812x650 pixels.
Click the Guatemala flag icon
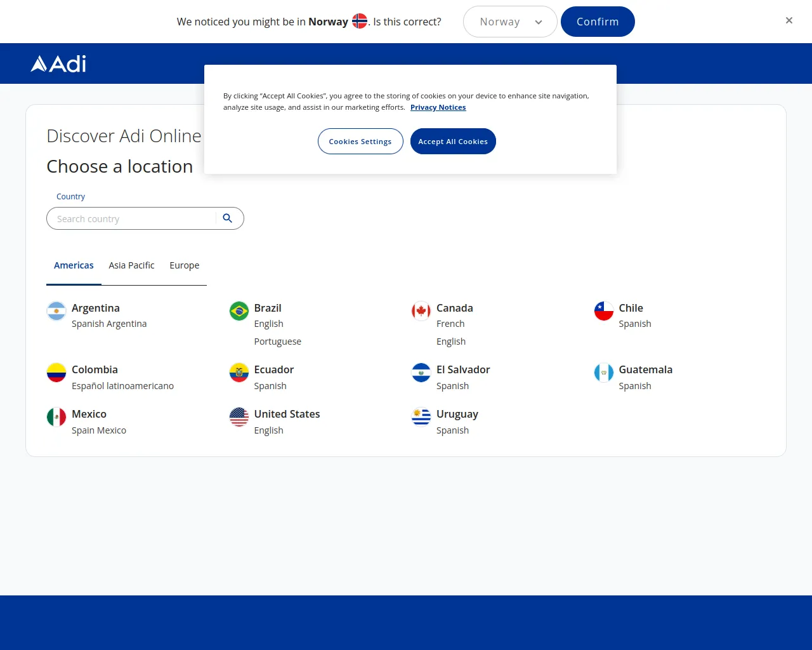click(604, 373)
